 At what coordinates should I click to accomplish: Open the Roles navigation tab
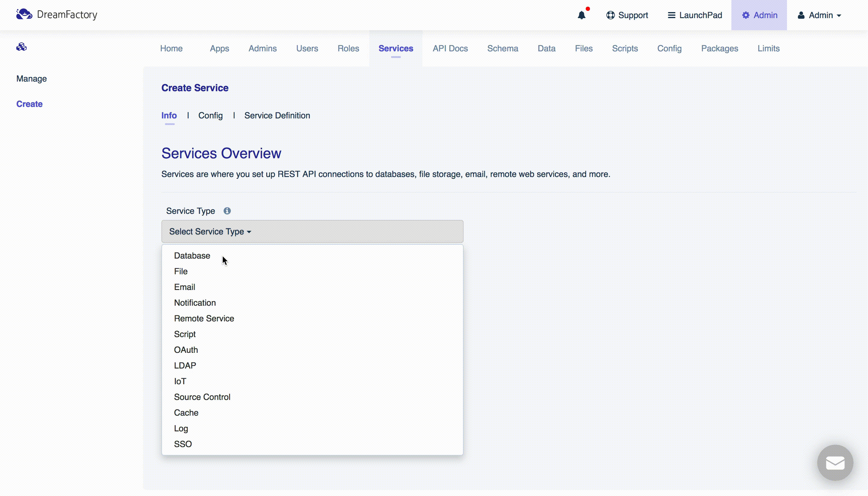tap(348, 48)
